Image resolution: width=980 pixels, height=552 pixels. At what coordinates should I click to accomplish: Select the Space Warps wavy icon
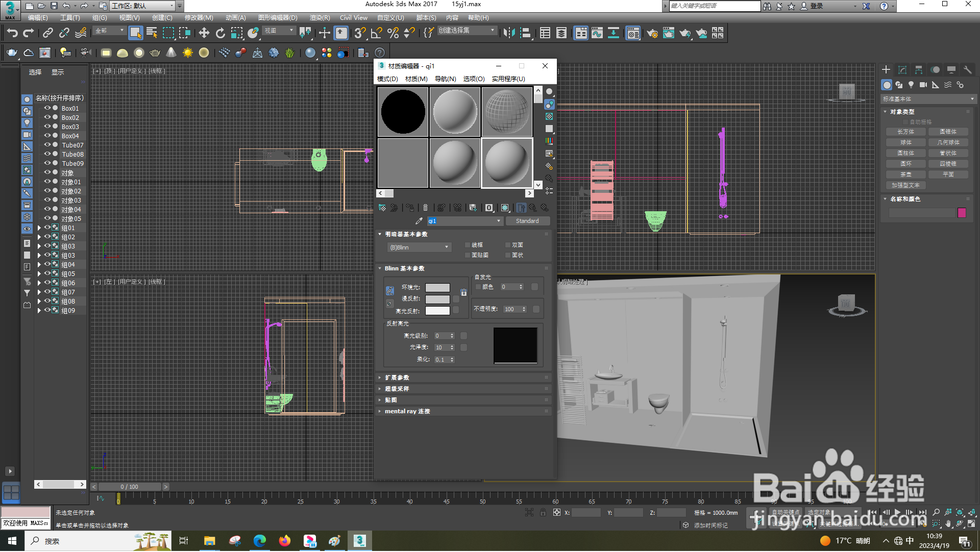tap(948, 85)
